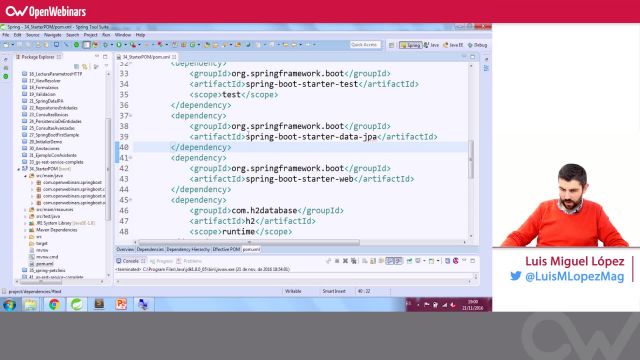Click the Windows Start button
This screenshot has width=640, height=360.
(x=9, y=304)
